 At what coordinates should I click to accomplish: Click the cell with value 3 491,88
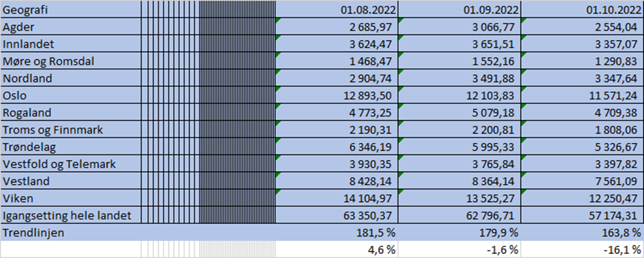[459, 78]
